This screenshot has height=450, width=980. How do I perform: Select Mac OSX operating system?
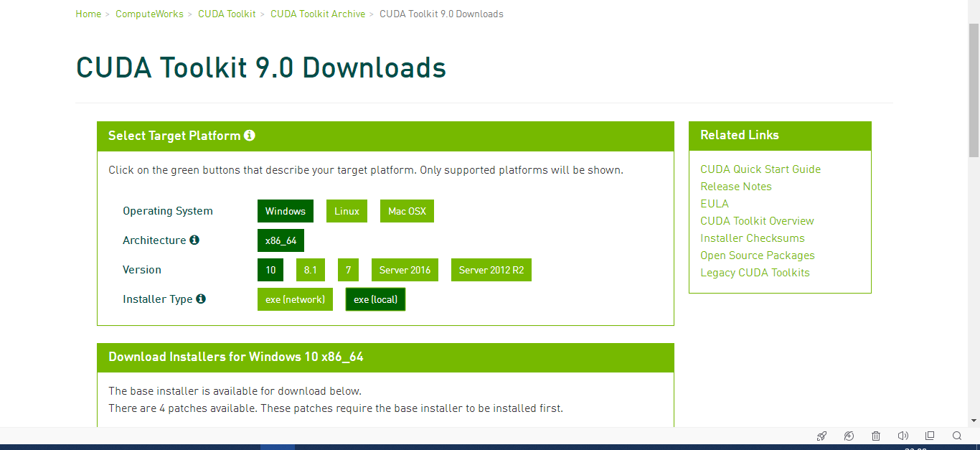[407, 211]
